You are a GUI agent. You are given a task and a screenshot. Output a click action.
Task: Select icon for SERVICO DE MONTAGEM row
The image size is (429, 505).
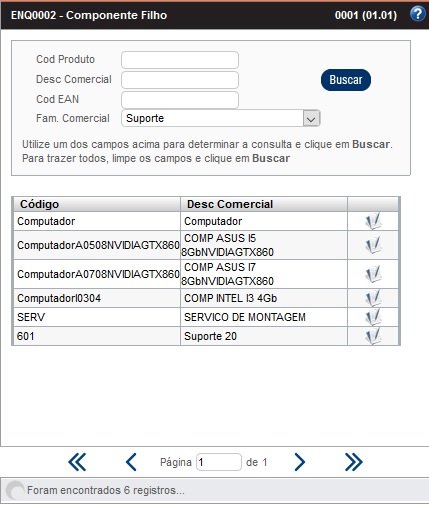(x=373, y=317)
